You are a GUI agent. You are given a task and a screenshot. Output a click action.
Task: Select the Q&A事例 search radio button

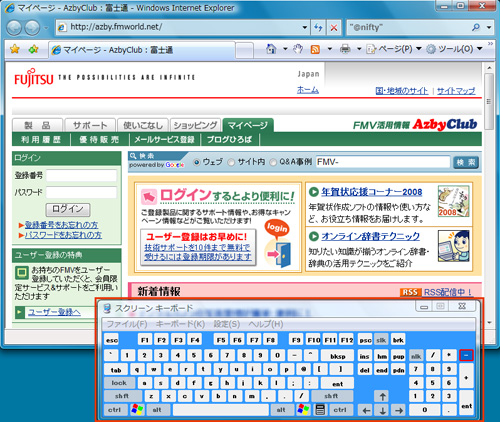tap(273, 162)
